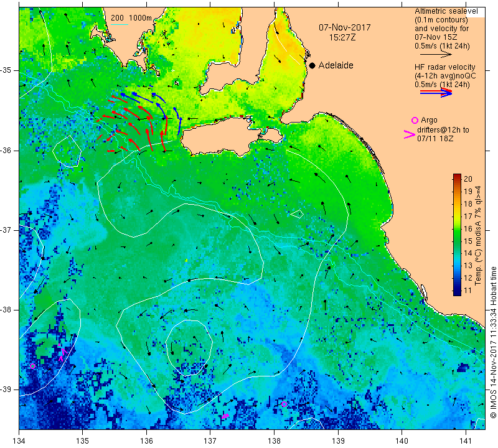Click the "HF radar velocity" legend heading
498x448 pixels.
(444, 67)
